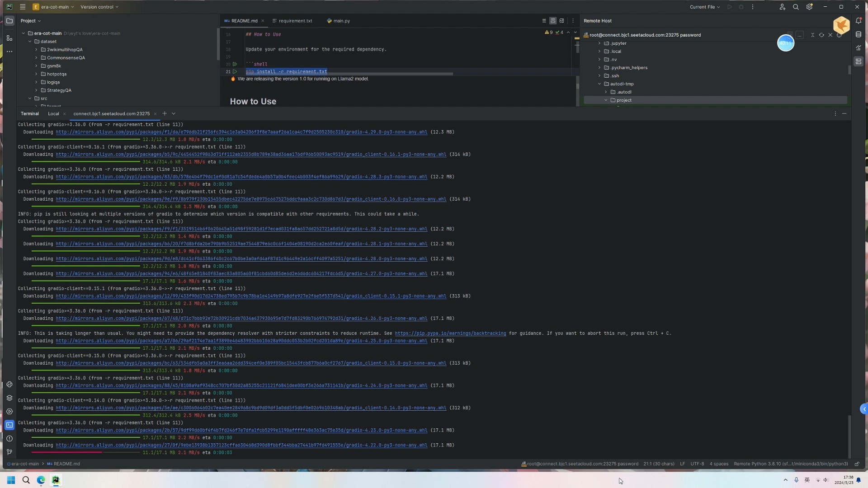This screenshot has height=488, width=868.
Task: Switch markdown view to editor only
Action: click(x=544, y=21)
